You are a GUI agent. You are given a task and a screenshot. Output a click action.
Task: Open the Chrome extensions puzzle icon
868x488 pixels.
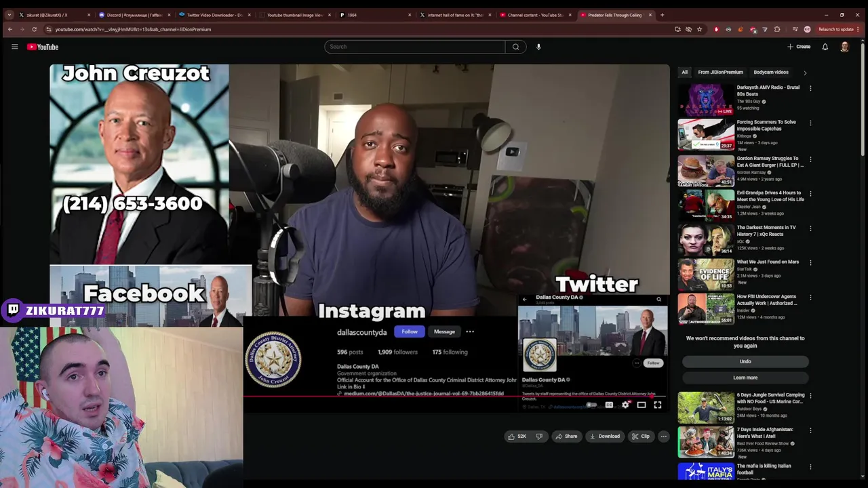pyautogui.click(x=777, y=29)
